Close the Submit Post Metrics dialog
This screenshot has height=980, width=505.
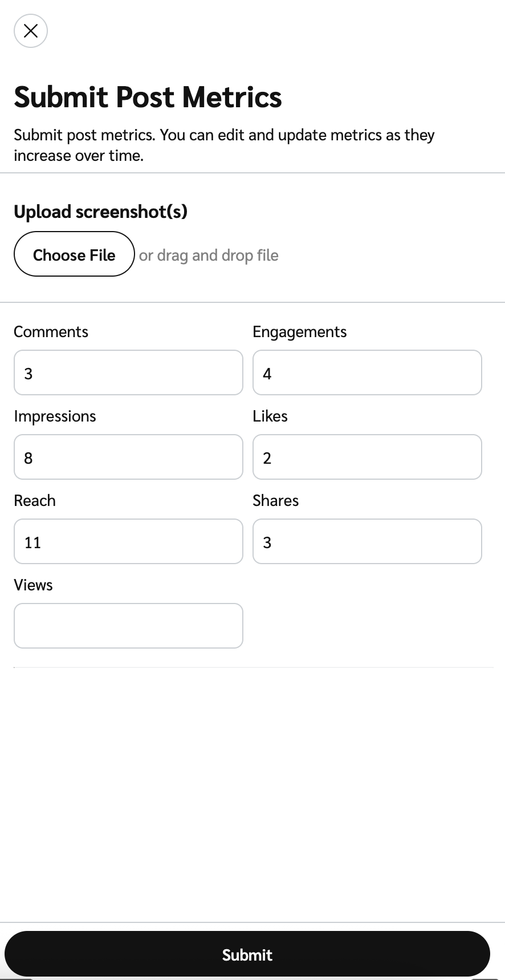click(31, 31)
